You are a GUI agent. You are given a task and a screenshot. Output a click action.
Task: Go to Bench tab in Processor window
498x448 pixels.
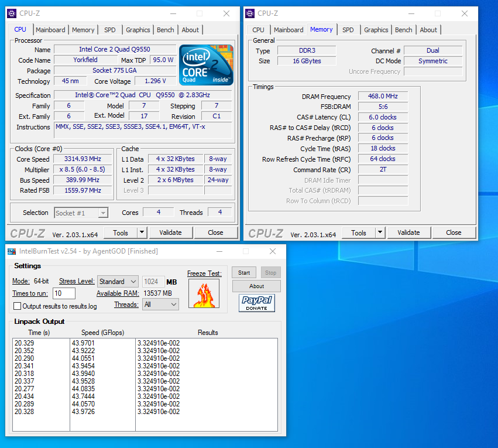tap(166, 30)
